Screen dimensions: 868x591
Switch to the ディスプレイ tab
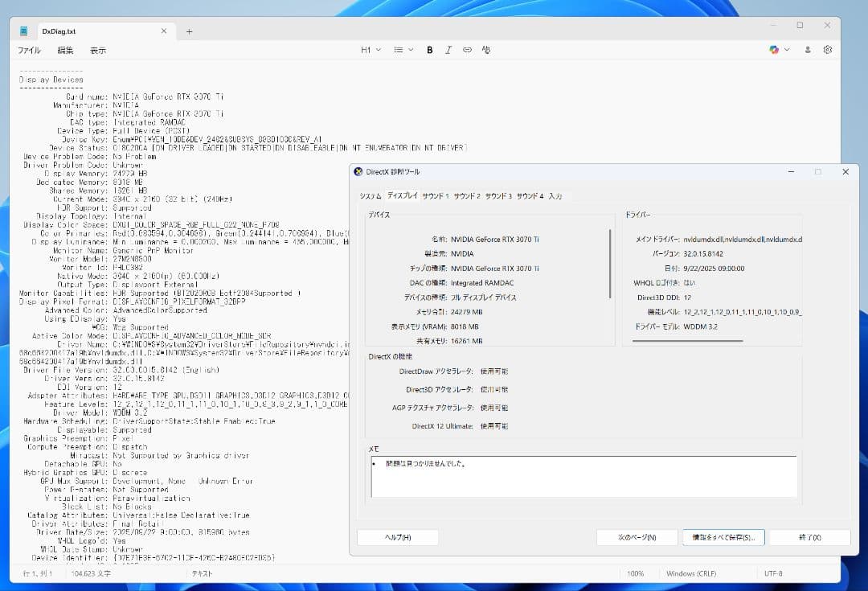(x=403, y=195)
